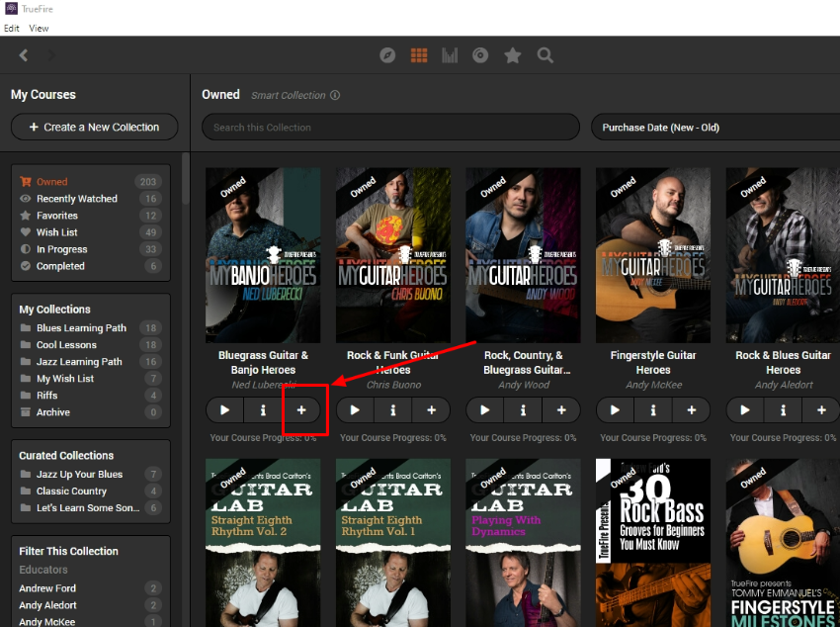The width and height of the screenshot is (840, 627).
Task: Open the Edit menu
Action: pos(11,29)
